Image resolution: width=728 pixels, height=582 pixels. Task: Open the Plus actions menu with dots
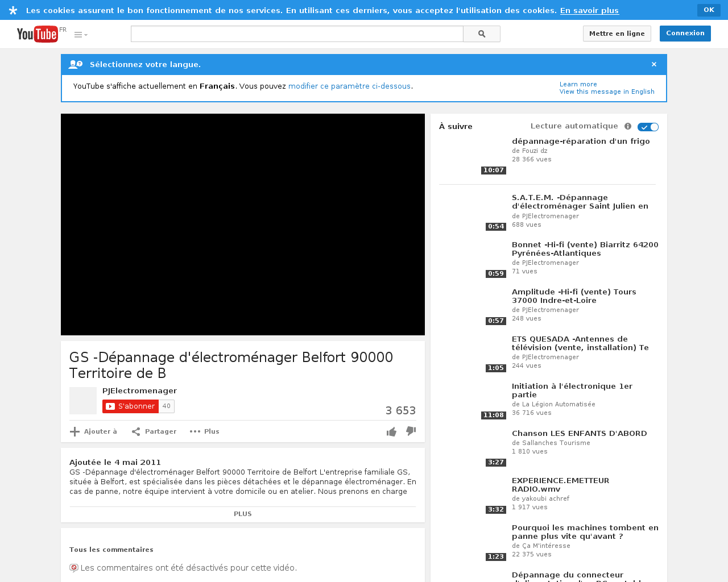[204, 432]
